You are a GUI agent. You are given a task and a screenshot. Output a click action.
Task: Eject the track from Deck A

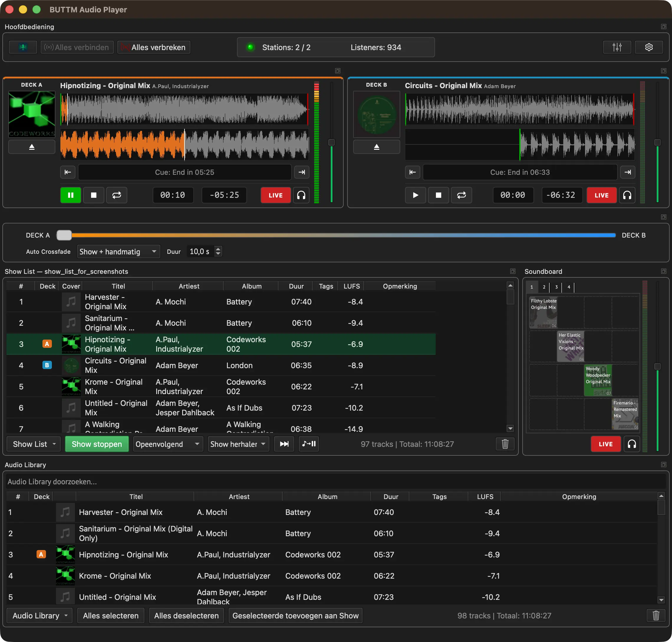coord(32,147)
